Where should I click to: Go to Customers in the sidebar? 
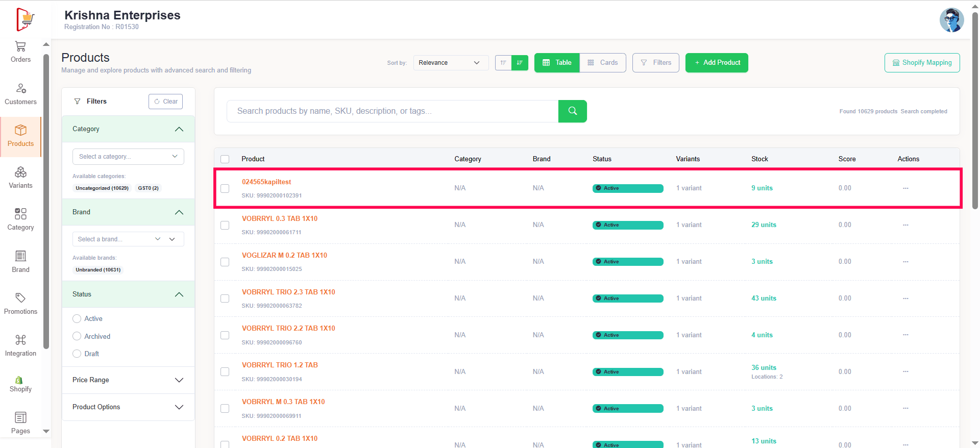point(20,94)
